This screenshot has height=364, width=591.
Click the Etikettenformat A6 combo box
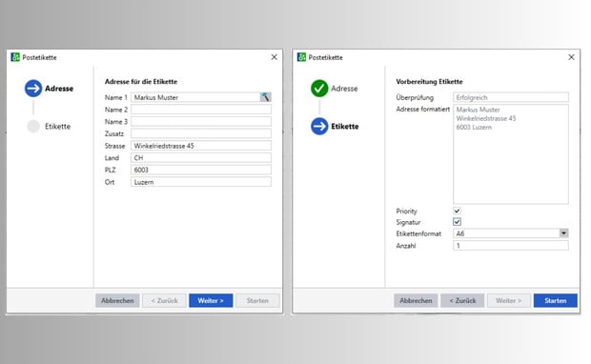tap(511, 233)
